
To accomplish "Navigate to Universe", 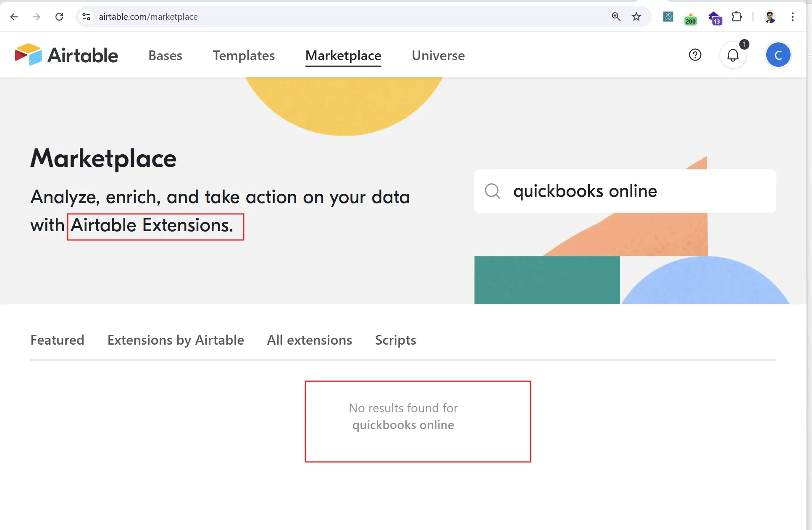I will (x=438, y=55).
